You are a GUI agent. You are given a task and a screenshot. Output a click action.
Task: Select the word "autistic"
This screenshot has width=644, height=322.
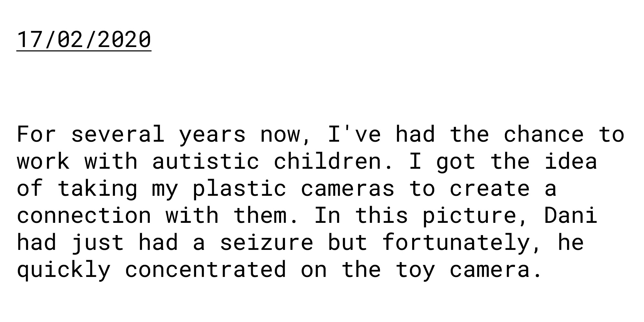pyautogui.click(x=205, y=161)
